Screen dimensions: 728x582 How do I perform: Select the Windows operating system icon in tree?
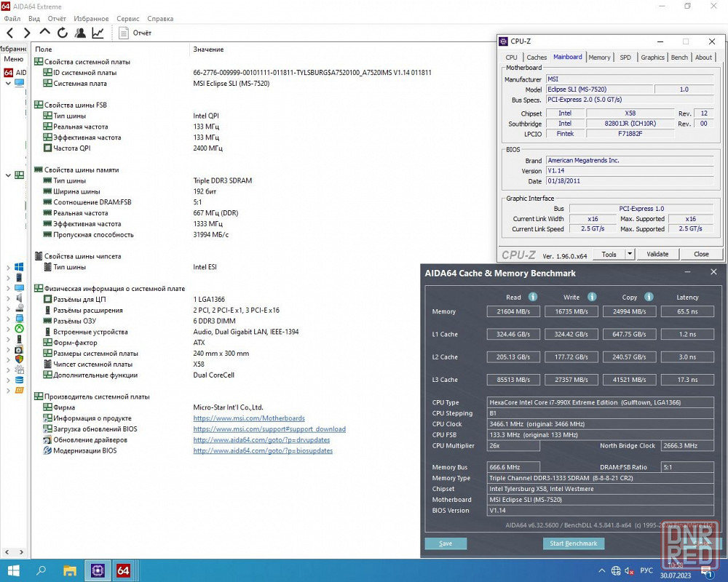pyautogui.click(x=19, y=267)
